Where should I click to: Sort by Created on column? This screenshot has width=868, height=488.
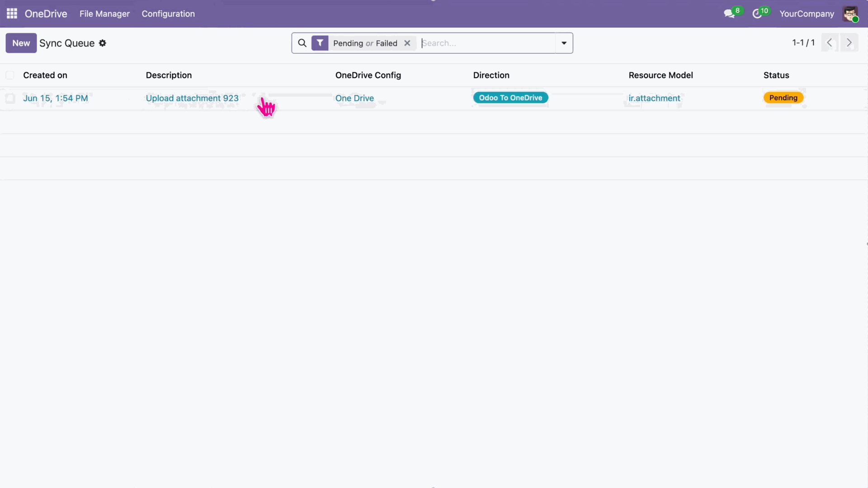pos(45,75)
